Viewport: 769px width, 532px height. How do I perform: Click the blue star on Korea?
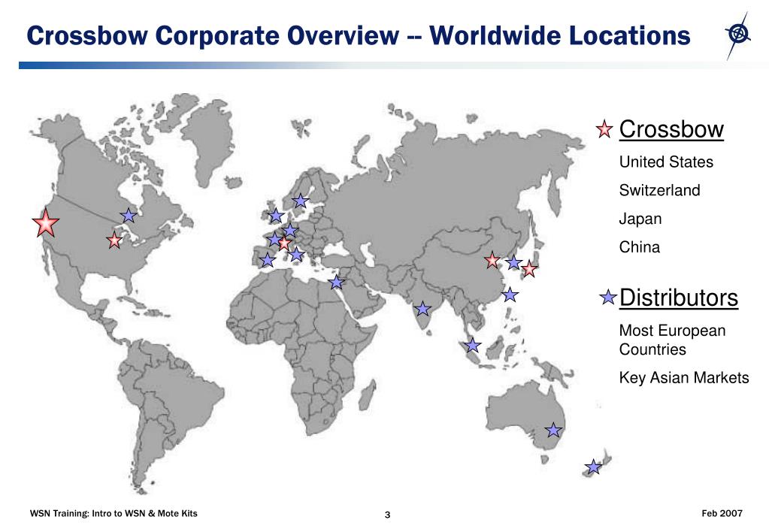(x=513, y=262)
